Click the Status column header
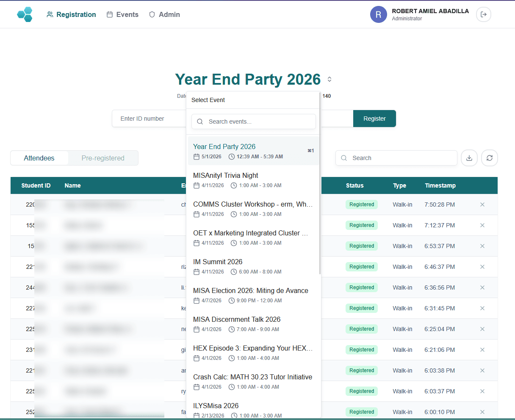Screen dimensions: 515x420 pos(354,185)
